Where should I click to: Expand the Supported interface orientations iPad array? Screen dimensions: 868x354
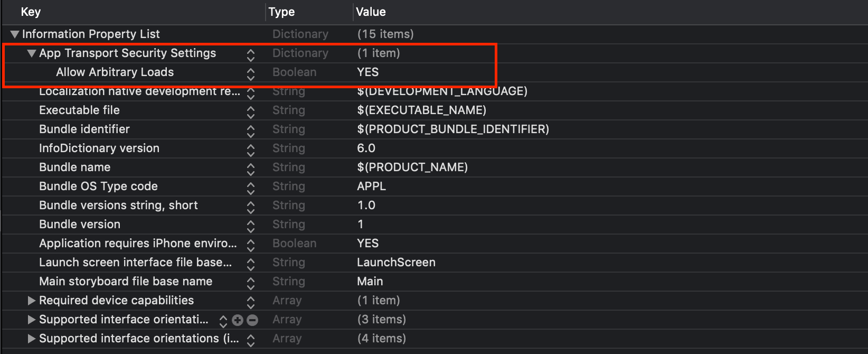32,338
